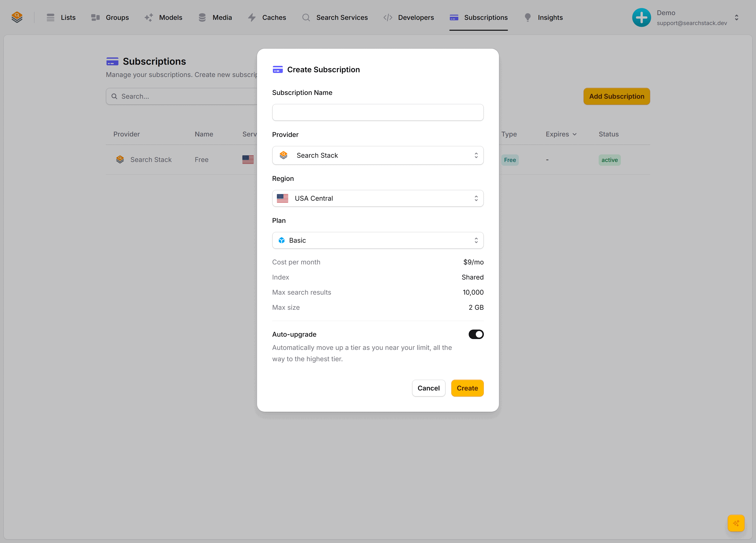Go to the Lists tab

click(61, 17)
